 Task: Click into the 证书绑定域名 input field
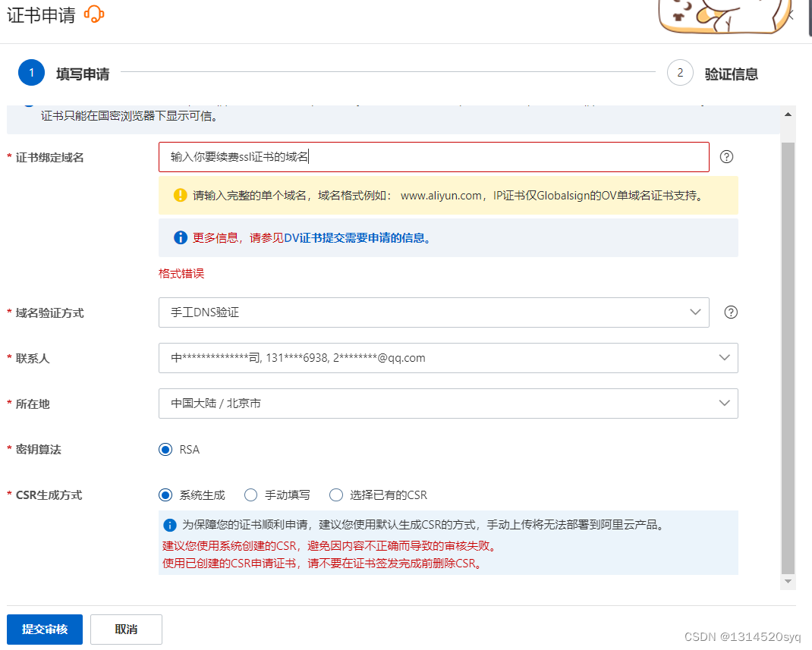(433, 157)
